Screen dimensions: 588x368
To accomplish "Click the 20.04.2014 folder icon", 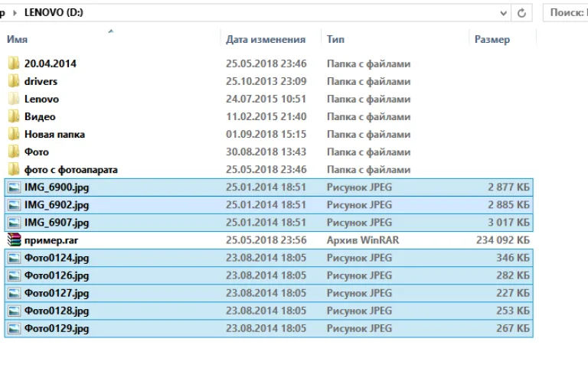I will pos(14,64).
